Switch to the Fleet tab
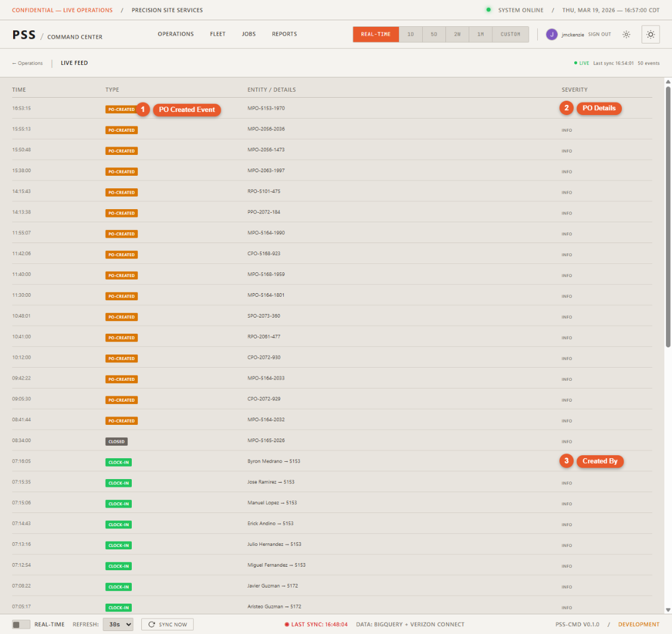Viewport: 672px width, 634px height. click(x=218, y=34)
